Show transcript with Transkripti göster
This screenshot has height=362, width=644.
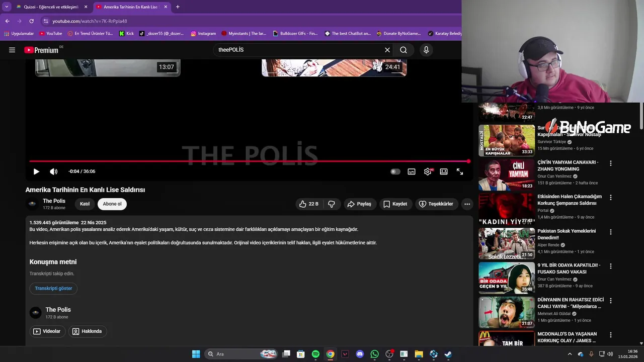point(53,288)
